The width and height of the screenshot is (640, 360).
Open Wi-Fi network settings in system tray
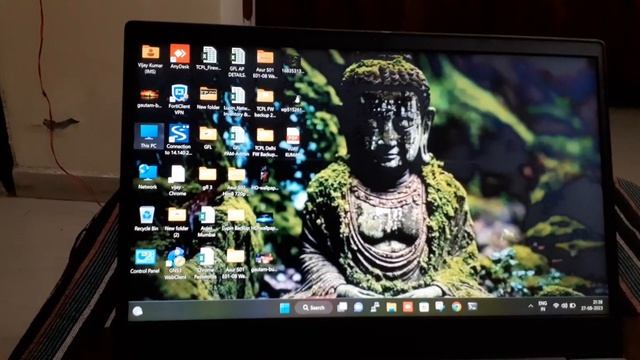tap(556, 306)
